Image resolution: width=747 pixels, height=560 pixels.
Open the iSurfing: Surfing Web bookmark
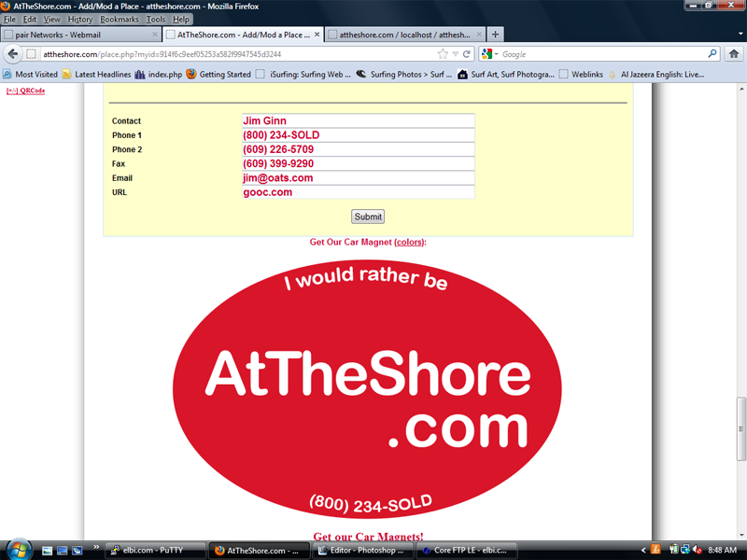(303, 75)
